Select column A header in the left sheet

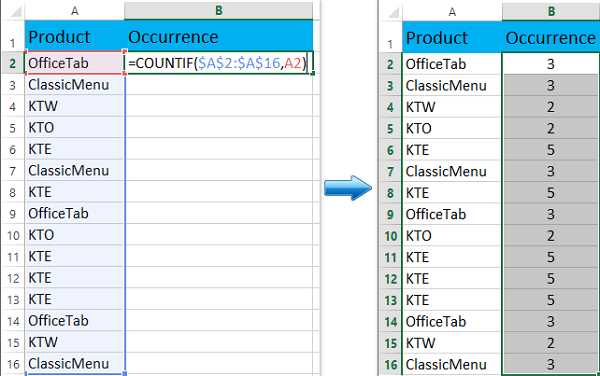75,11
